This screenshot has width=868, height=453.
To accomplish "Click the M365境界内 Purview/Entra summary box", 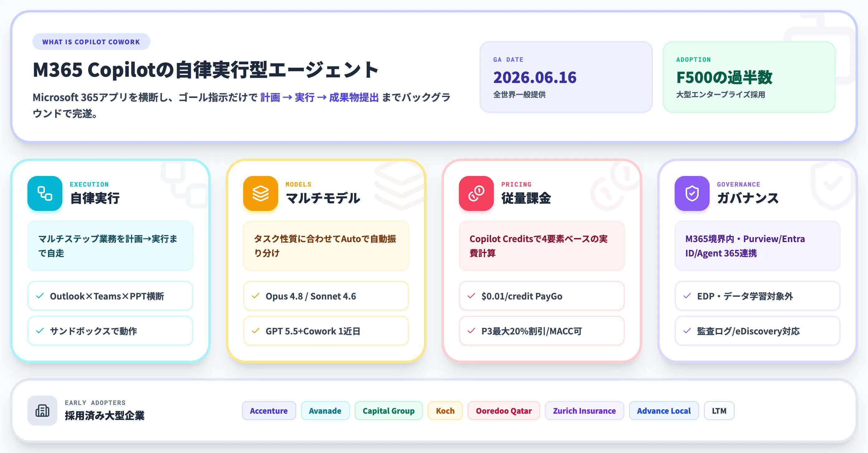I will [x=757, y=246].
